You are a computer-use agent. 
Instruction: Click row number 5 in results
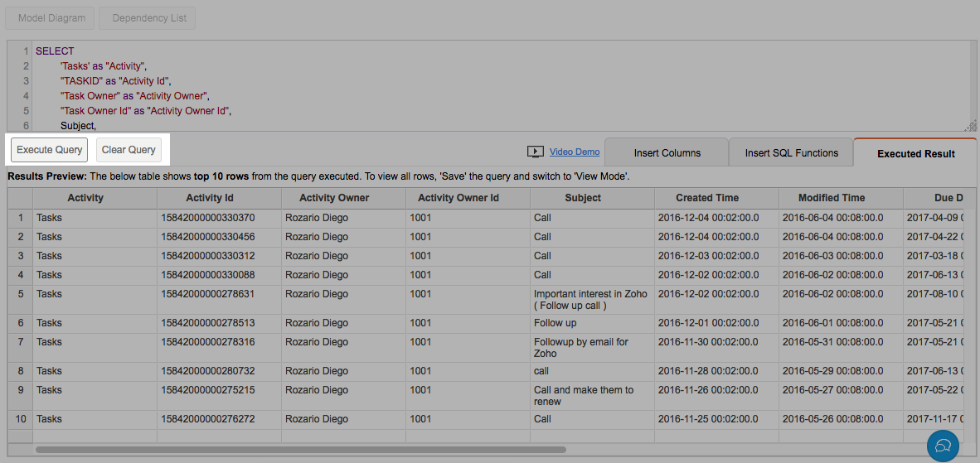coord(21,294)
